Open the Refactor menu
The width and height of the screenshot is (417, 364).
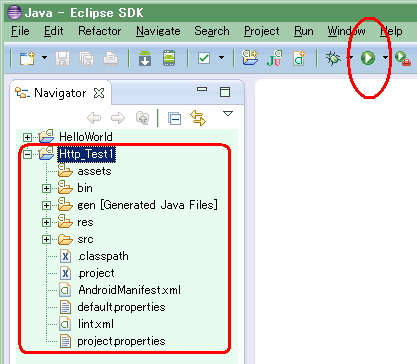pos(100,31)
